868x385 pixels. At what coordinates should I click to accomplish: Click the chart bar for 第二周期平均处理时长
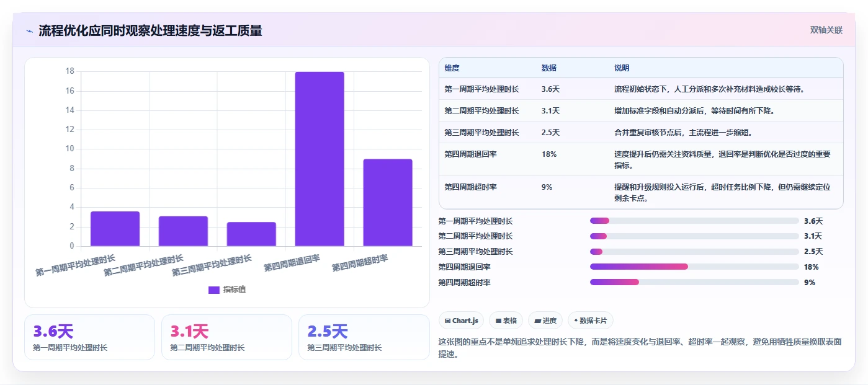point(183,231)
